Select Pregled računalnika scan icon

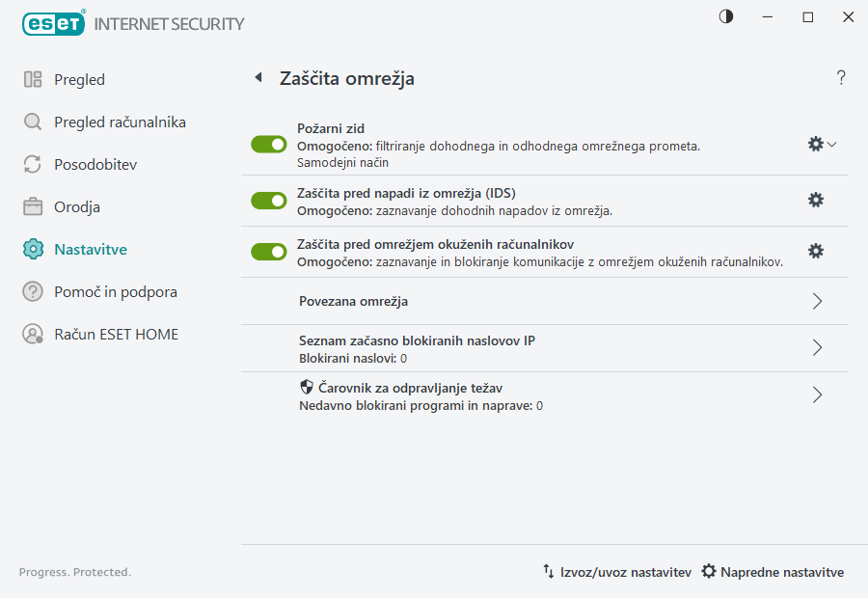pyautogui.click(x=32, y=122)
